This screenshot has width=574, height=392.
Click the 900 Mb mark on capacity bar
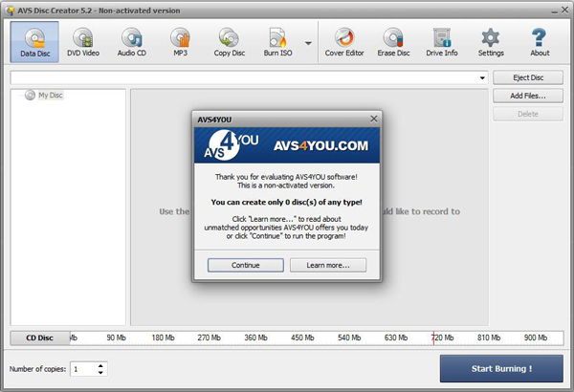coord(536,338)
